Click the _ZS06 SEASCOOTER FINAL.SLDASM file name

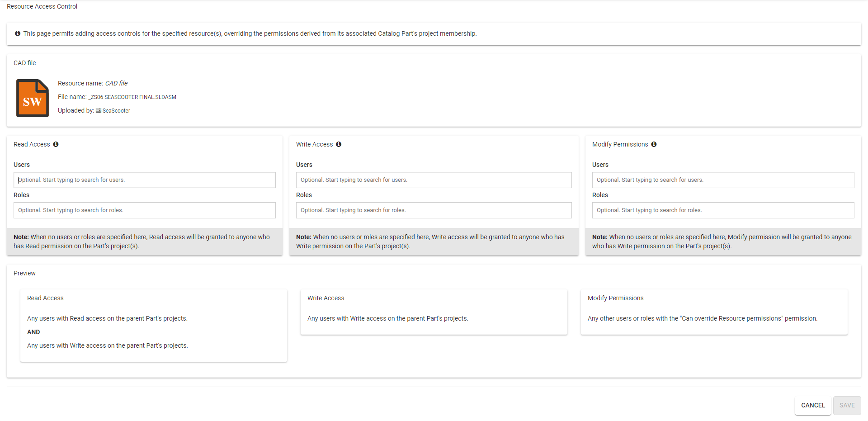click(132, 97)
